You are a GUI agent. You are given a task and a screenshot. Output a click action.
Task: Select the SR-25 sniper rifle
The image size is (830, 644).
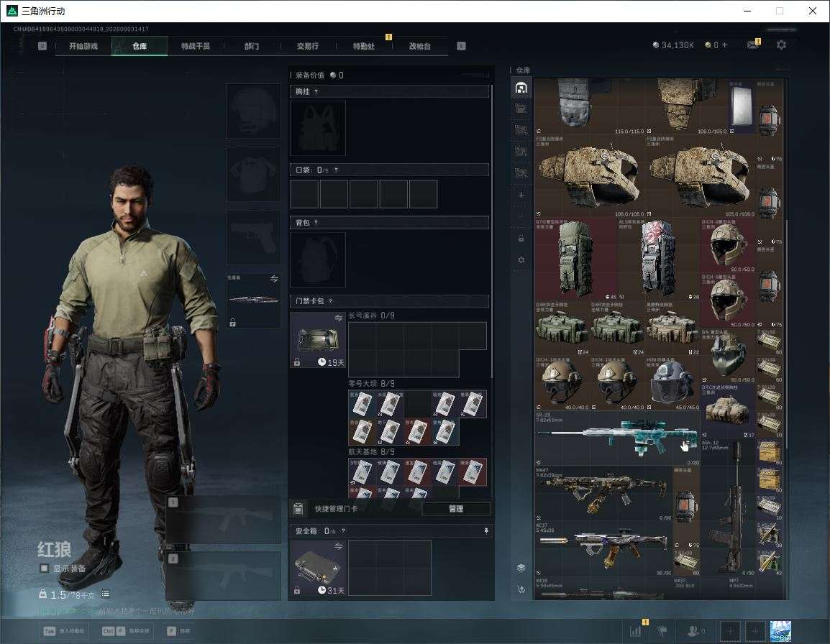[x=618, y=438]
